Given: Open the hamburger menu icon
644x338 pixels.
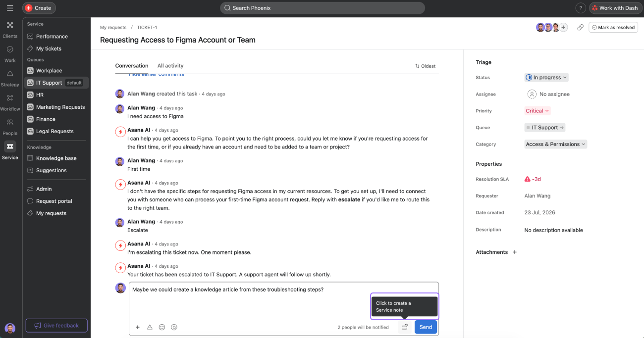Looking at the screenshot, I should click(10, 8).
